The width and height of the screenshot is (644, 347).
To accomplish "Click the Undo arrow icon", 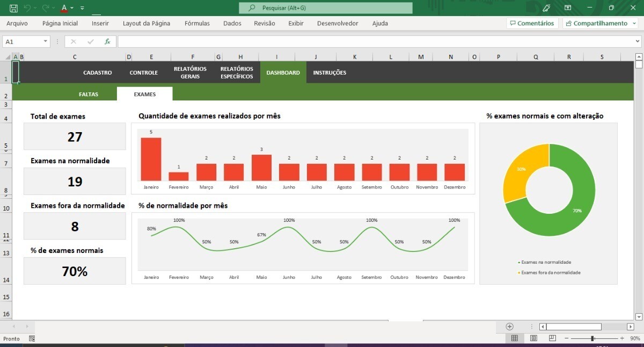I will 27,8.
